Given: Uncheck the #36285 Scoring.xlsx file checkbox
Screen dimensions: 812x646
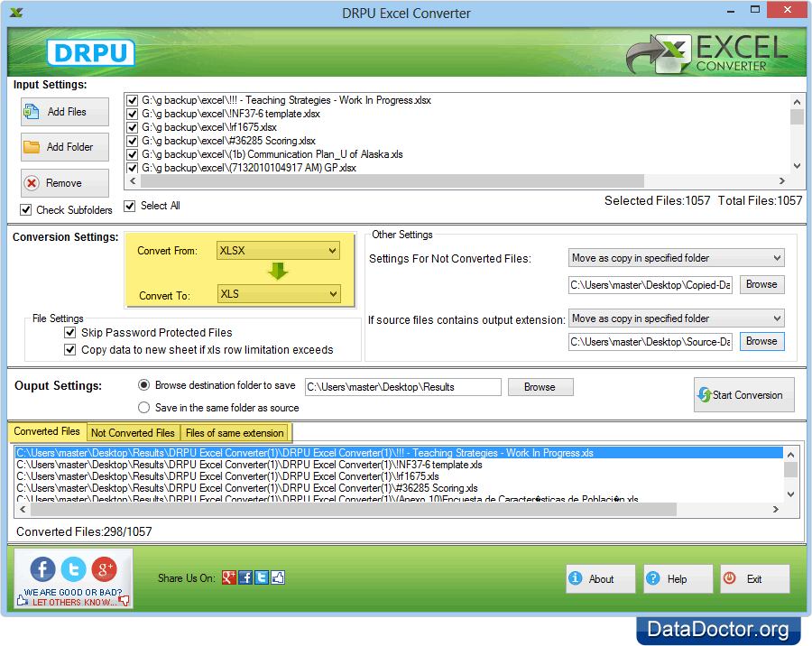Looking at the screenshot, I should tap(132, 141).
